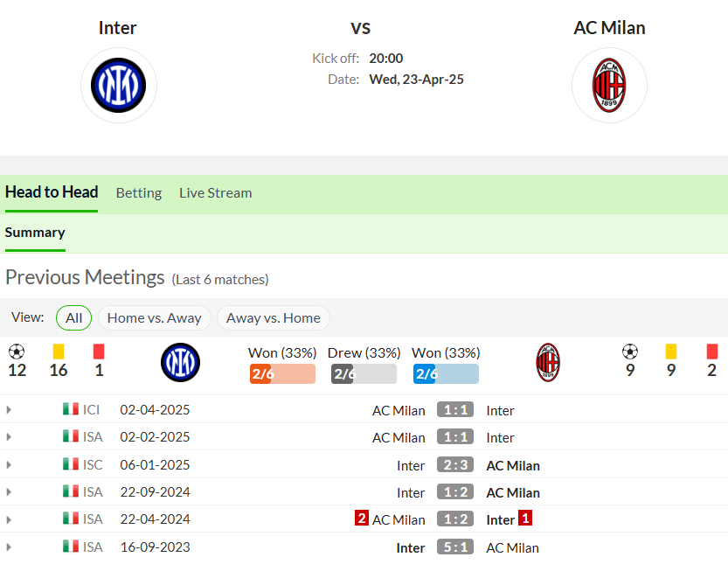Image resolution: width=728 pixels, height=578 pixels.
Task: Click the small AC Milan crest in summary
Action: pyautogui.click(x=548, y=362)
